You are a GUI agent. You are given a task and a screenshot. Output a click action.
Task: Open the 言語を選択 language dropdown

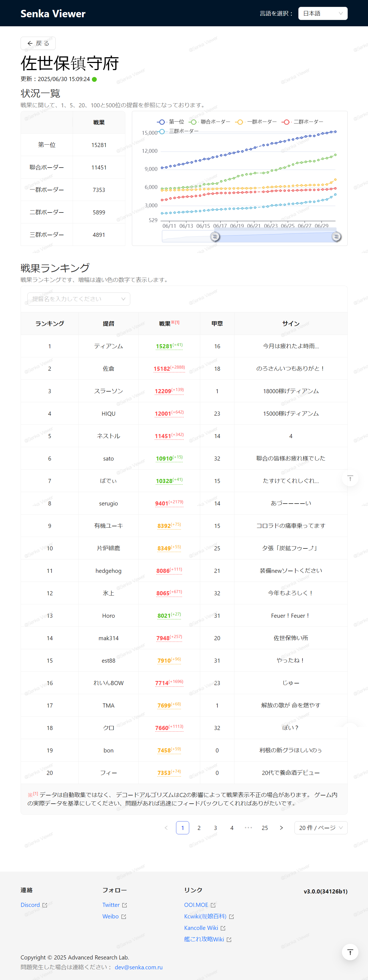(323, 13)
